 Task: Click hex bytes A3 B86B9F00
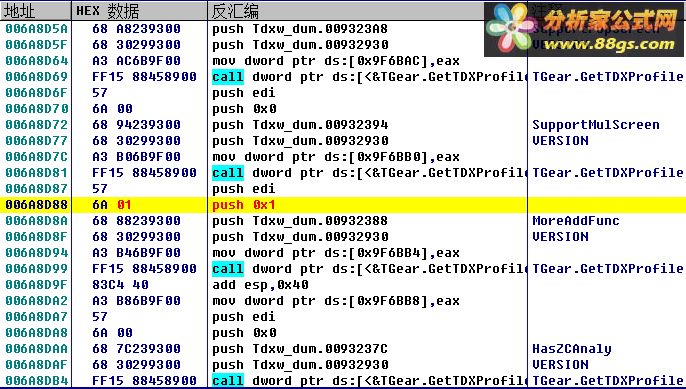[136, 301]
